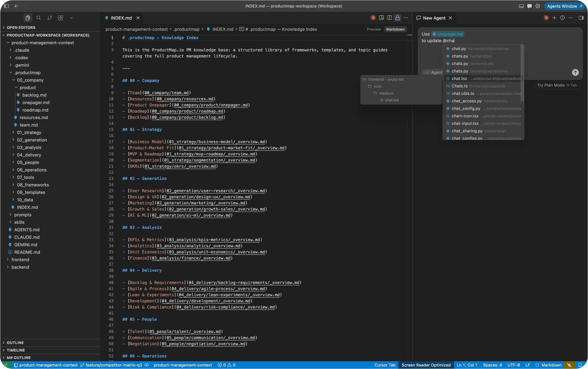Select the INDEX.md editor tab
The height and width of the screenshot is (369, 588).
tap(121, 18)
